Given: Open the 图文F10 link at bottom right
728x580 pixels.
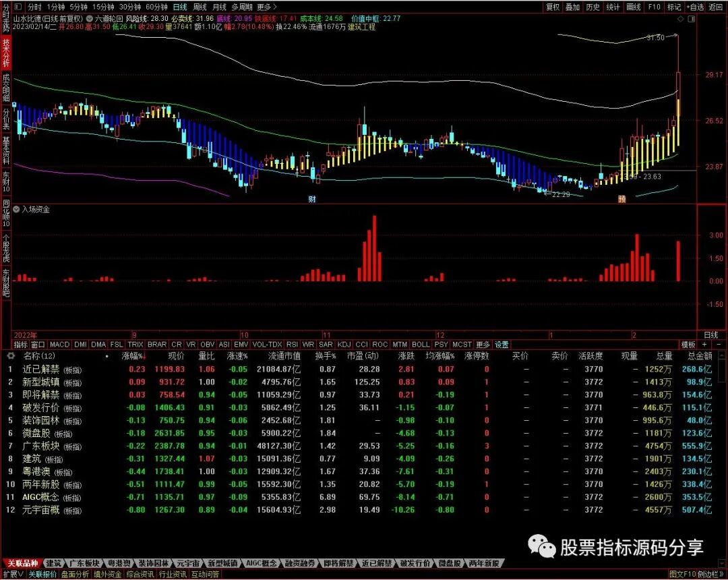Looking at the screenshot, I should tap(682, 575).
